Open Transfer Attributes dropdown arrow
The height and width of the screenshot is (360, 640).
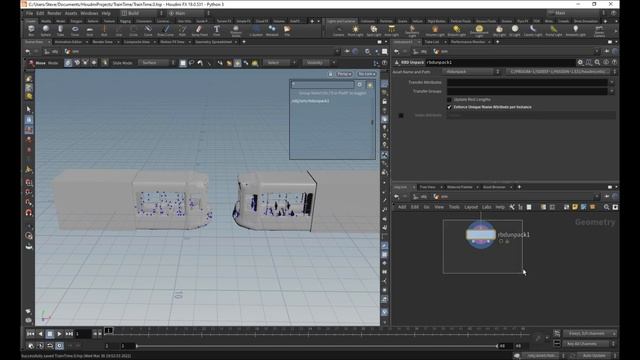pos(611,82)
